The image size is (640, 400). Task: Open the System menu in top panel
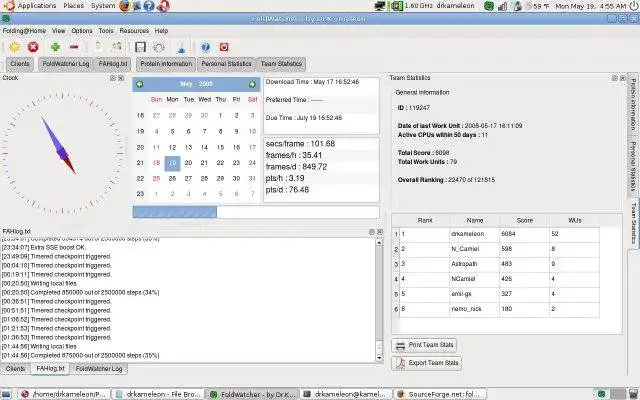(x=102, y=6)
